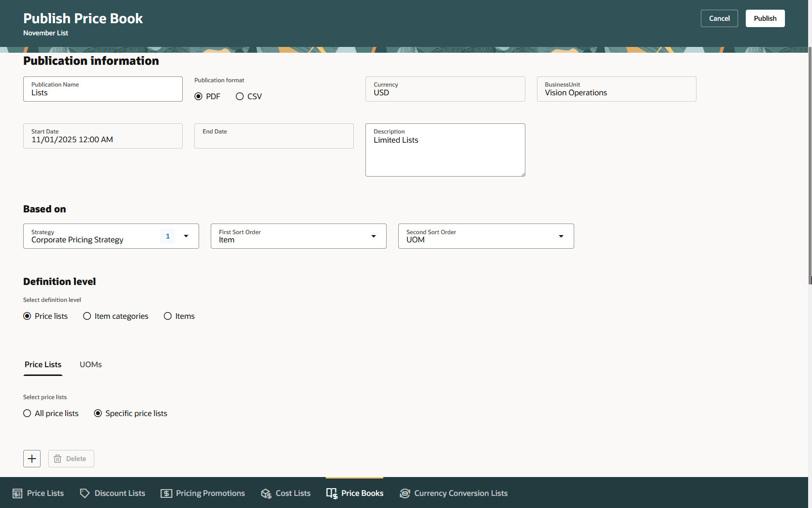Click the Start Date field

[x=103, y=136]
